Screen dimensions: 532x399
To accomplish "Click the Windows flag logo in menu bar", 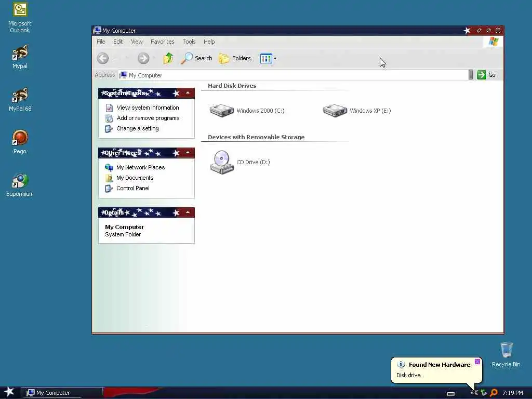I will pos(494,42).
